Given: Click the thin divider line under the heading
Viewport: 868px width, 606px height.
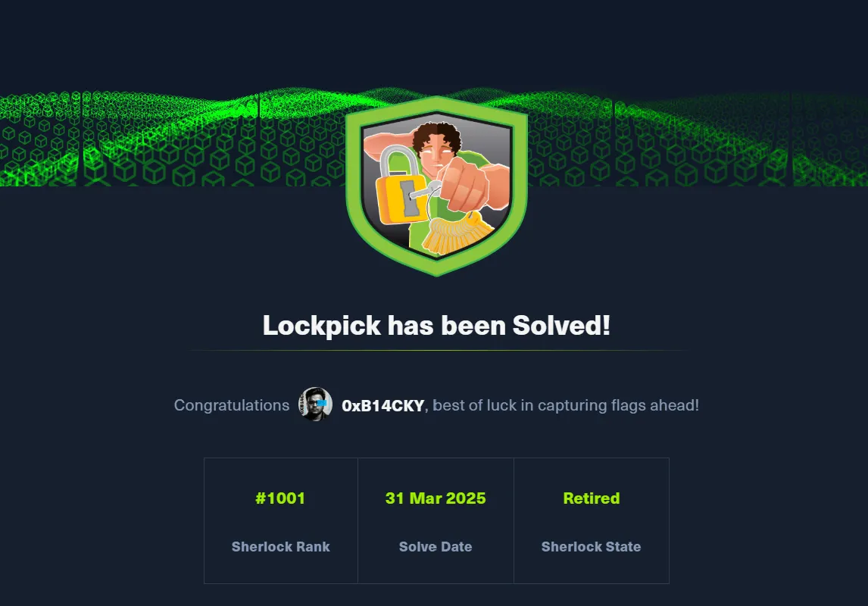Looking at the screenshot, I should pyautogui.click(x=436, y=350).
